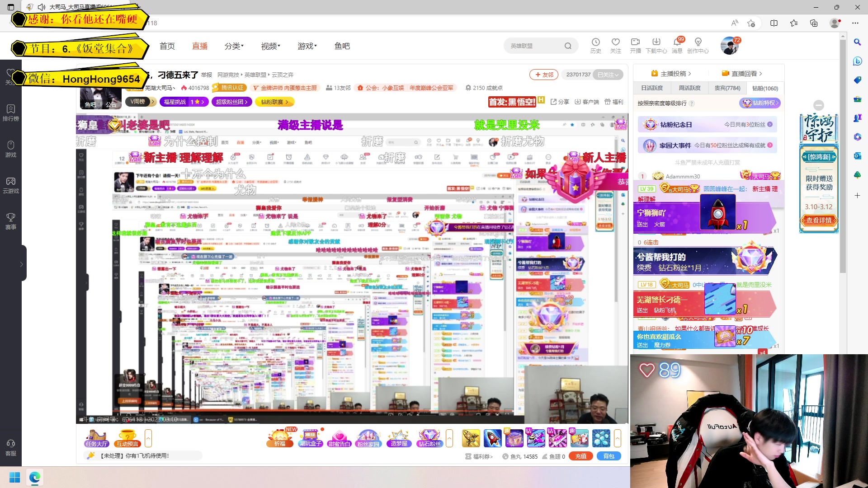Click Edge icon in taskbar
The width and height of the screenshot is (868, 488).
coord(35,478)
